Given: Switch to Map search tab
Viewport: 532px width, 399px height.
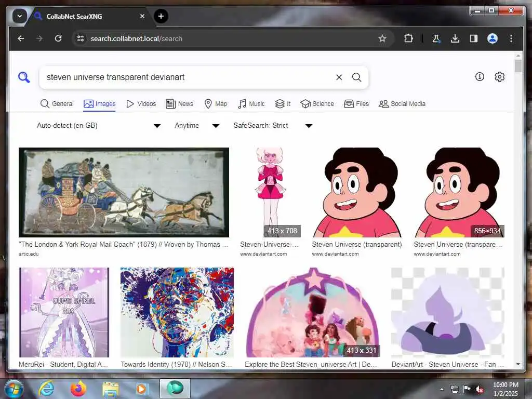Looking at the screenshot, I should pos(216,104).
